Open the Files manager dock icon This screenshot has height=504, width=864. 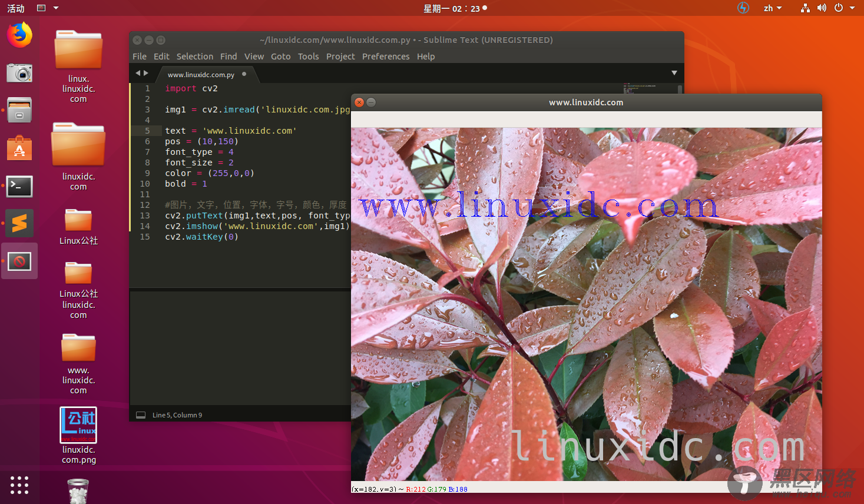(19, 110)
